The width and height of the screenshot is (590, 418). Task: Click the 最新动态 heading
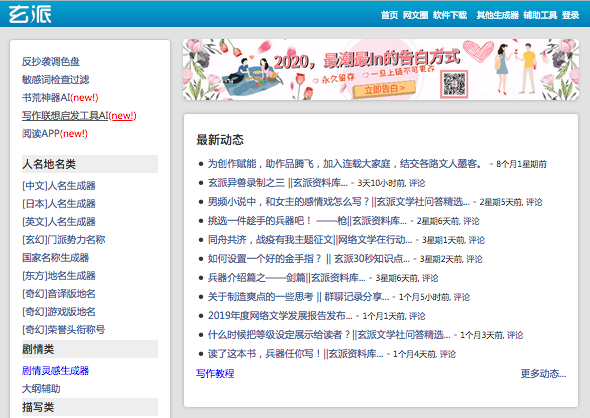220,140
